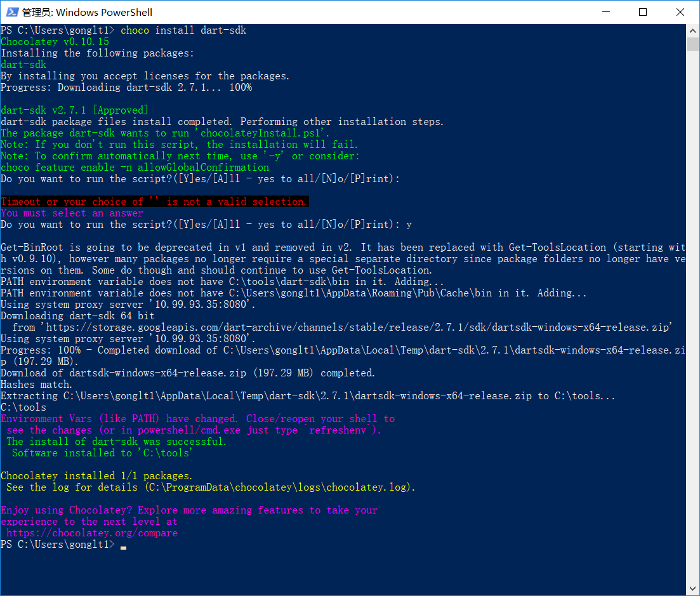Image resolution: width=700 pixels, height=596 pixels.
Task: Click the last prompt line with the cursor
Action: point(63,545)
